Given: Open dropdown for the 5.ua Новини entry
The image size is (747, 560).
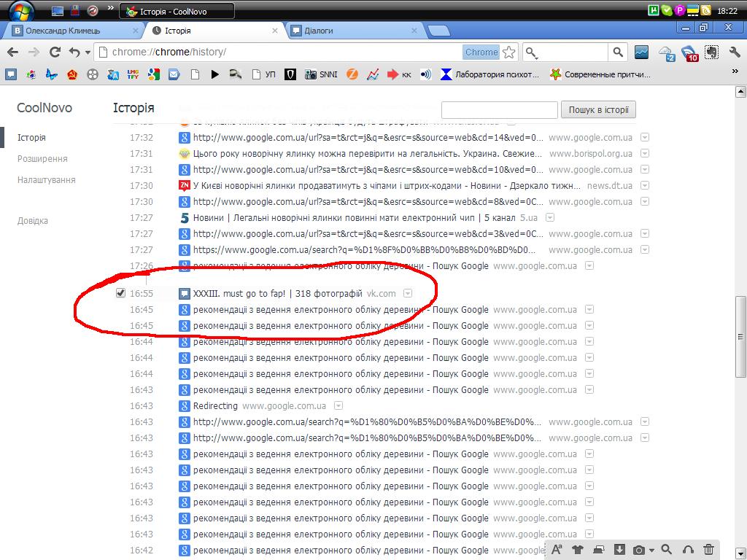Looking at the screenshot, I should [550, 217].
